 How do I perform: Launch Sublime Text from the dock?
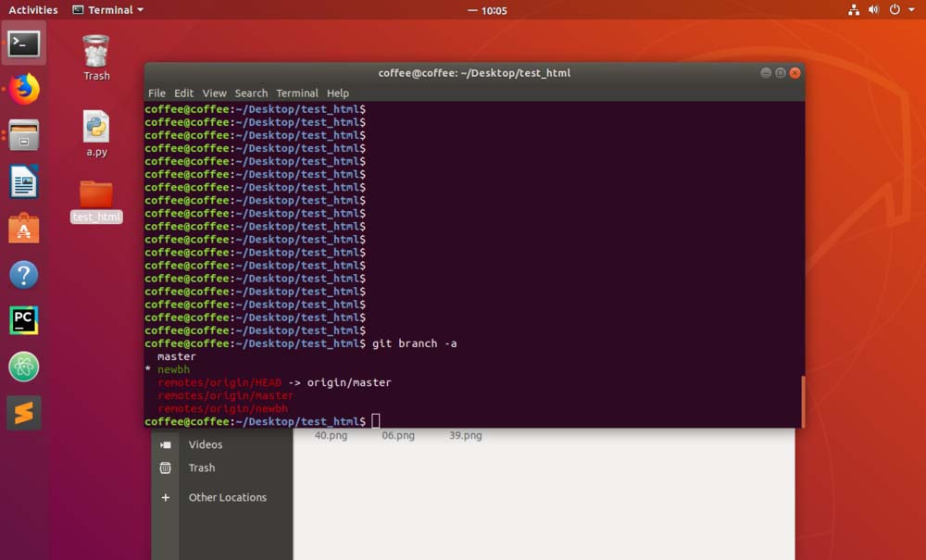[x=24, y=413]
